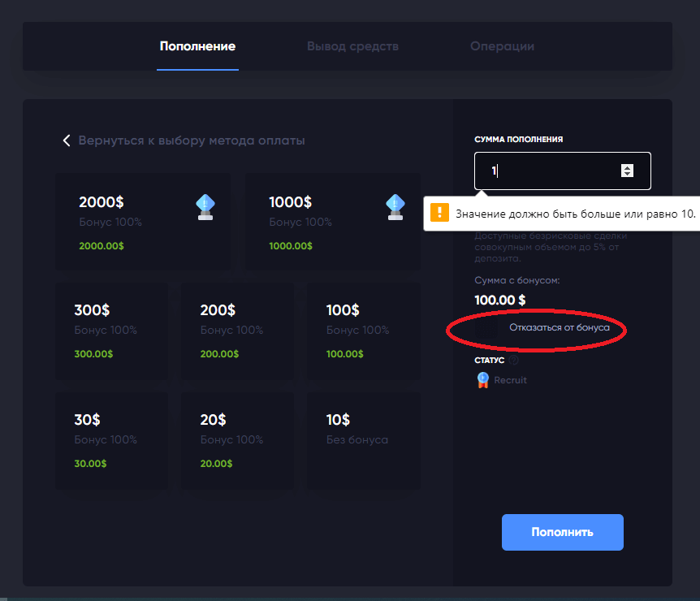Screen dimensions: 700x601
Task: Select the 30$ deposit card
Action: [112, 440]
